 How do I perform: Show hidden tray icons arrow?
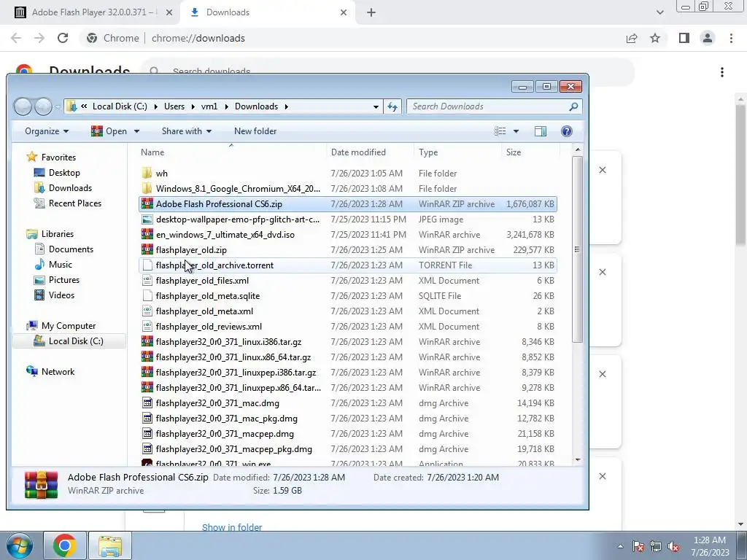pyautogui.click(x=620, y=546)
